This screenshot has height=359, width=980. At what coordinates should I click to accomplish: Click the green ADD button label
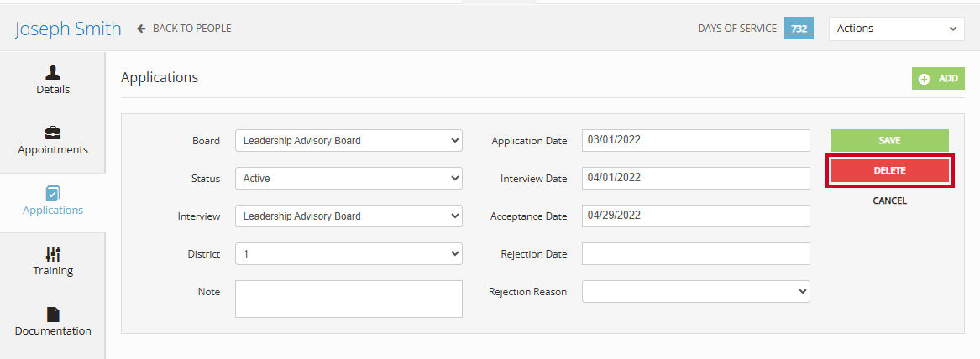948,79
